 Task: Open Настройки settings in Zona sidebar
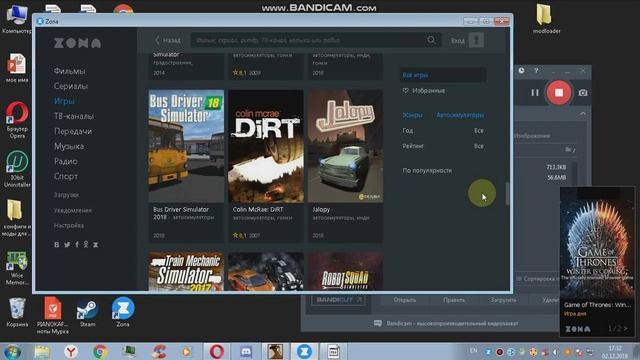click(69, 225)
